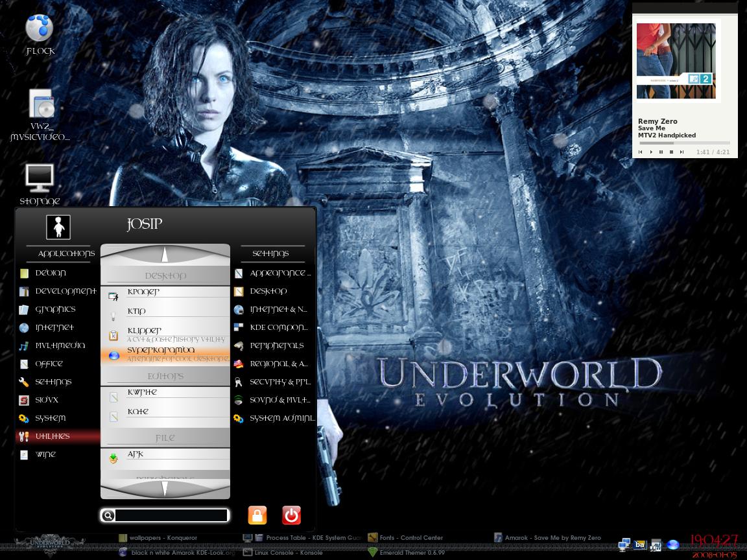Screen dimensions: 747x560
Task: Open KDE Components settings
Action: click(274, 327)
